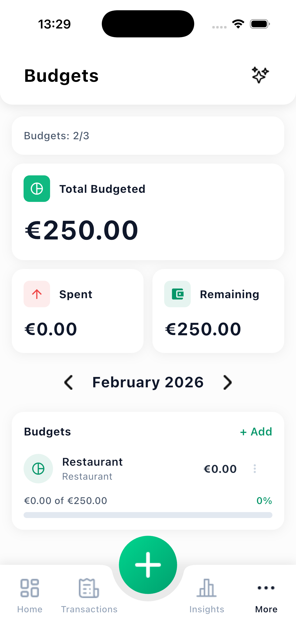Click the + Add budgets link
Image resolution: width=296 pixels, height=644 pixels.
pos(256,431)
